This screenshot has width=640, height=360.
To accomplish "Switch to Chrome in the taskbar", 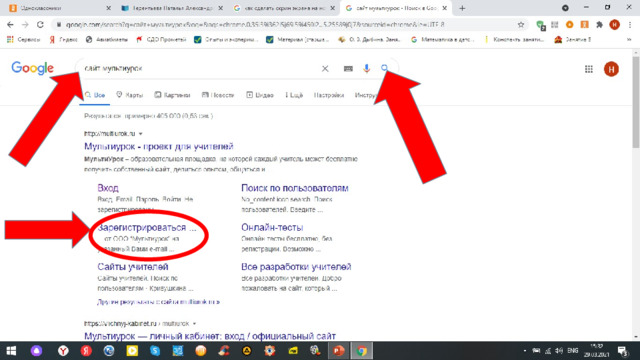I will tap(362, 351).
